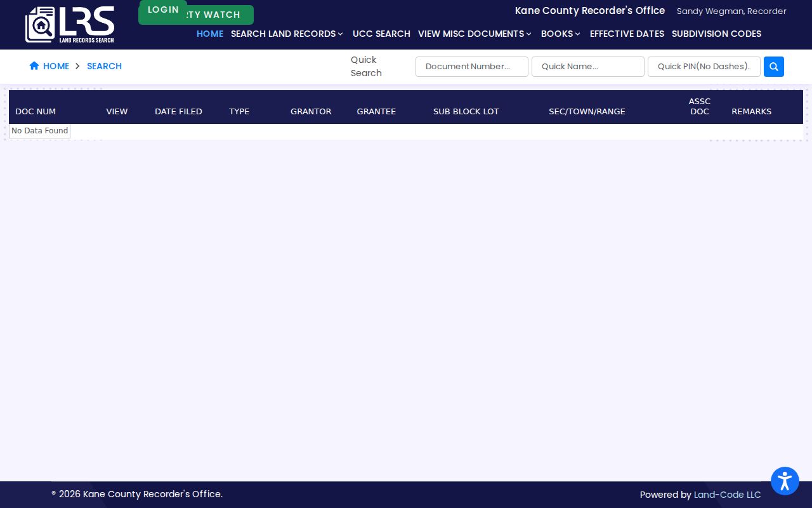Follow the HOME breadcrumb link

(56, 66)
